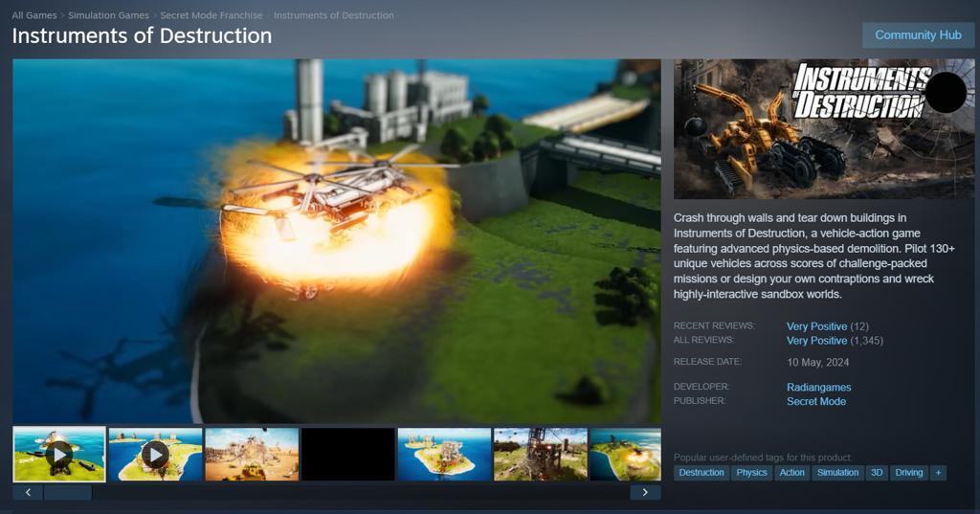Select the 3D tag

pos(877,473)
